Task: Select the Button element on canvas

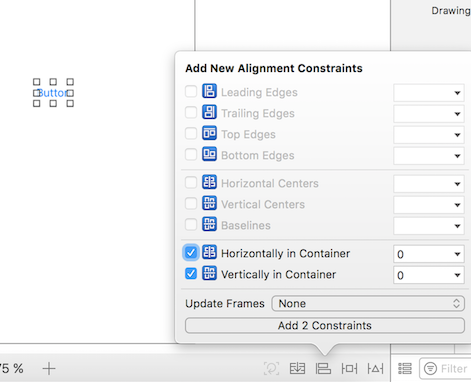Action: point(53,93)
